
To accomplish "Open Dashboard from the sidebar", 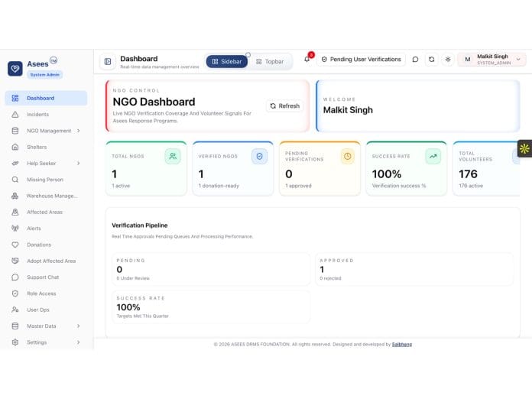I will point(46,98).
